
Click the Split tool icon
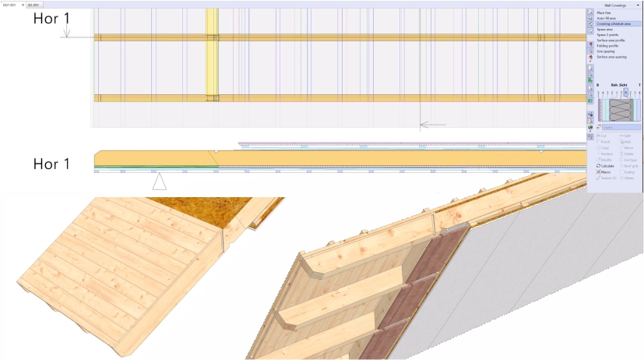point(620,136)
